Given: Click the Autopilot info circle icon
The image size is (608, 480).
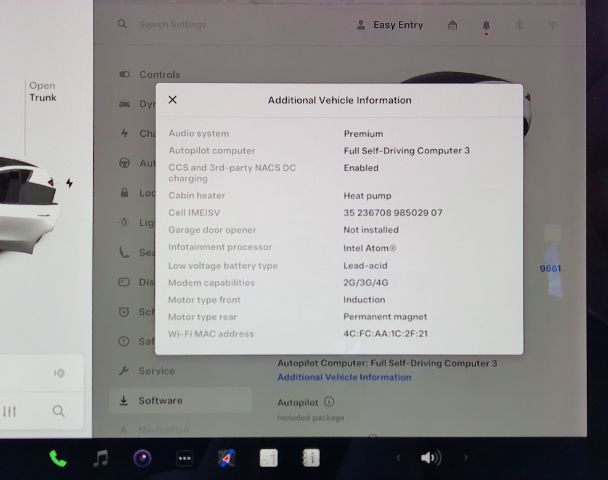Looking at the screenshot, I should (329, 402).
